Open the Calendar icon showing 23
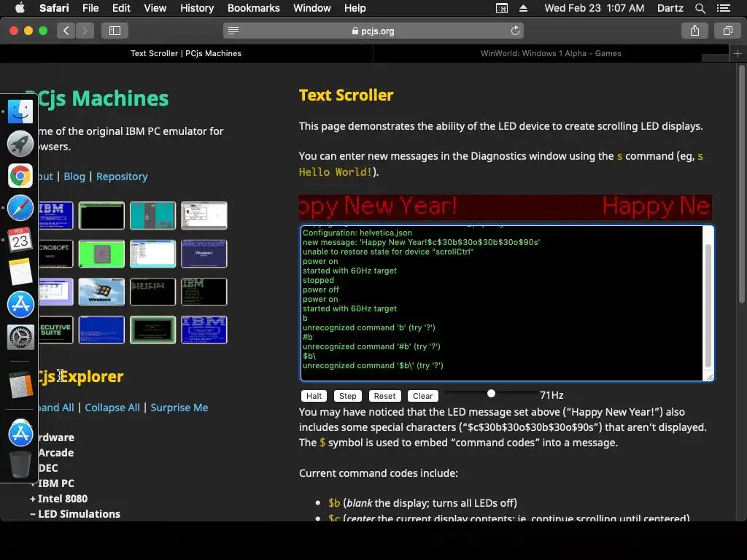Screen dimensions: 747x560 tap(20, 239)
